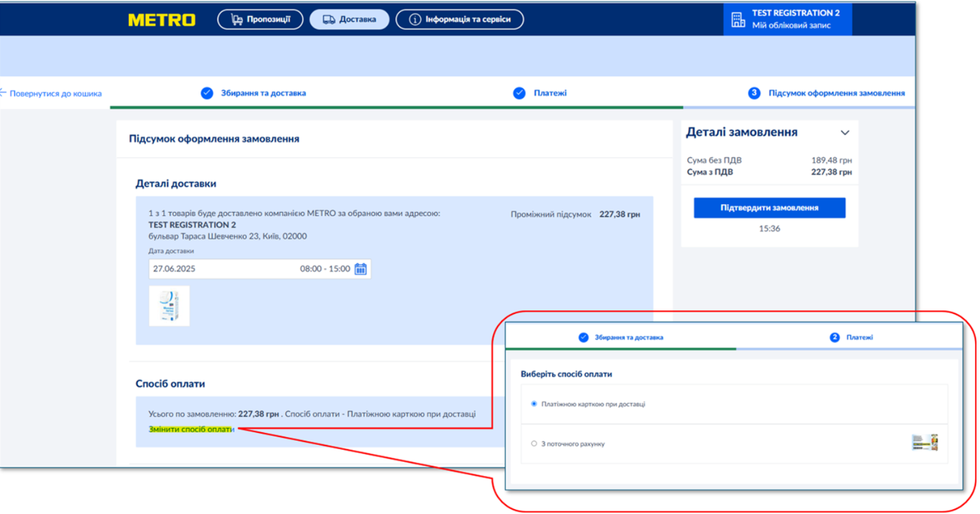The image size is (980, 514).
Task: Go back via Повернутися до кошика
Action: [x=51, y=93]
